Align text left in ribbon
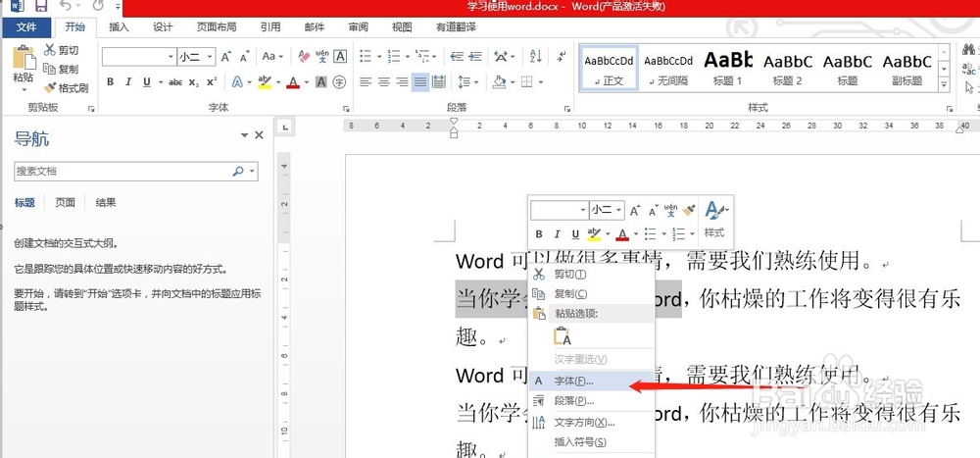Viewport: 980px width, 458px height. click(x=366, y=82)
